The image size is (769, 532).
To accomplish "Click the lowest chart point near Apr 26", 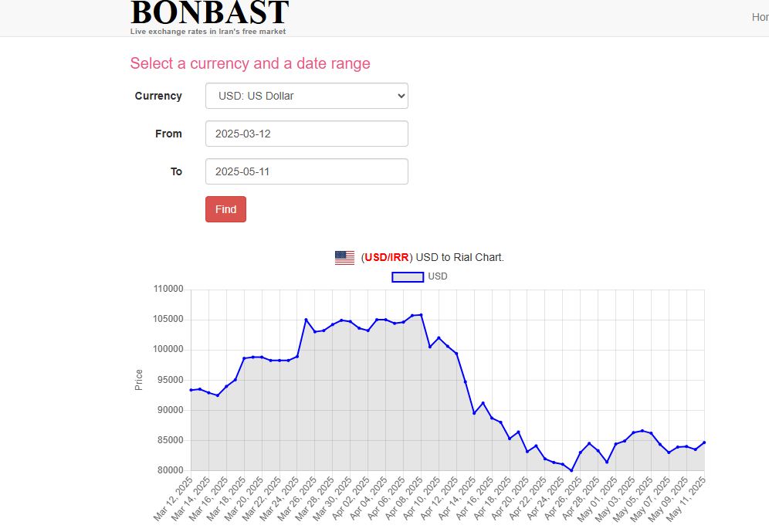I will point(571,469).
